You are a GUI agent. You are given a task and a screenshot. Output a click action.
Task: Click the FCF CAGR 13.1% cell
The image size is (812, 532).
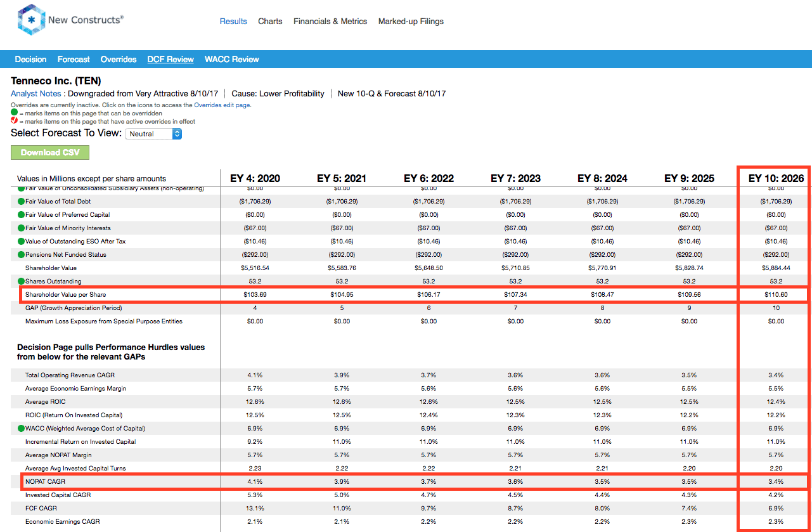coord(255,509)
